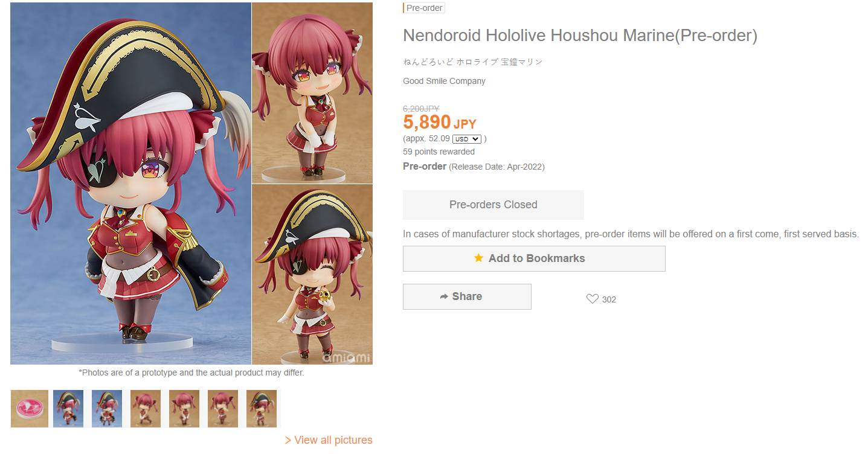Select the pink round base thumbnail
Image resolution: width=868 pixels, height=454 pixels.
[30, 409]
